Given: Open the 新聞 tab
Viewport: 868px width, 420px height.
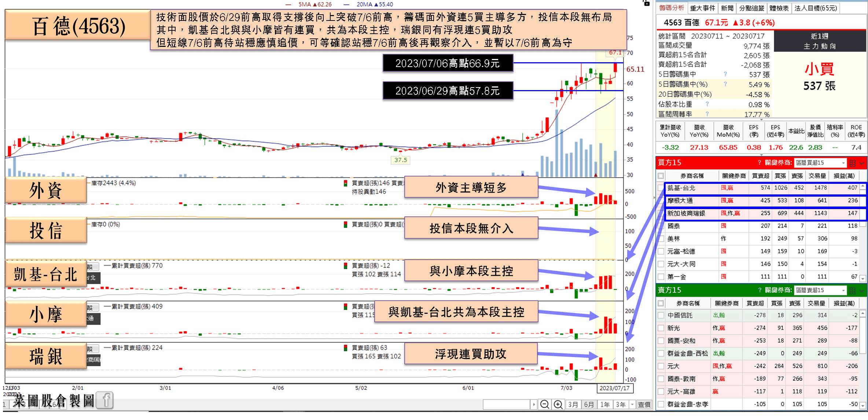Looking at the screenshot, I should (x=727, y=8).
